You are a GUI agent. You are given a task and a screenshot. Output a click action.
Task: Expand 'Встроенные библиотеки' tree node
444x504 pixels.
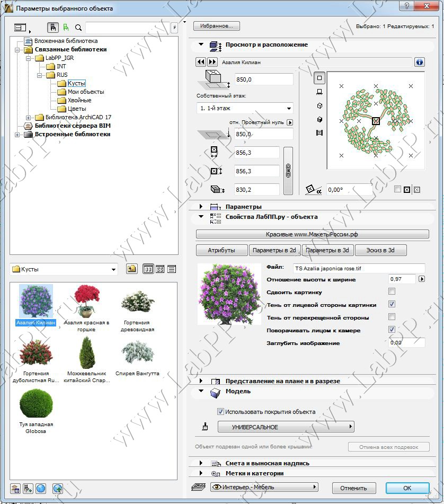pos(17,135)
